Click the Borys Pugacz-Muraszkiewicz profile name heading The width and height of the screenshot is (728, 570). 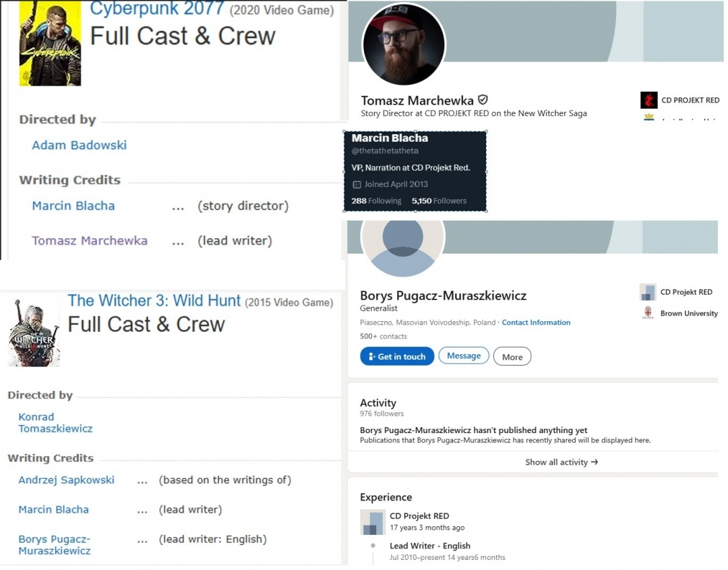[x=443, y=296]
